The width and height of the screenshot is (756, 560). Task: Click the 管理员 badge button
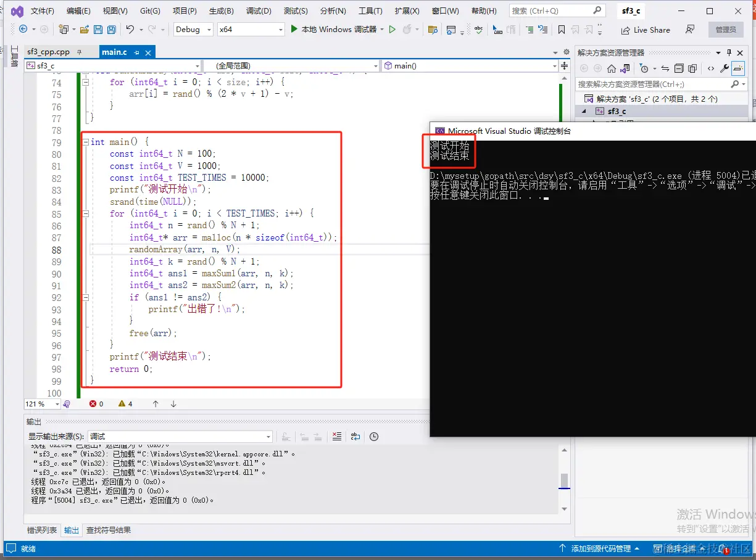point(726,30)
